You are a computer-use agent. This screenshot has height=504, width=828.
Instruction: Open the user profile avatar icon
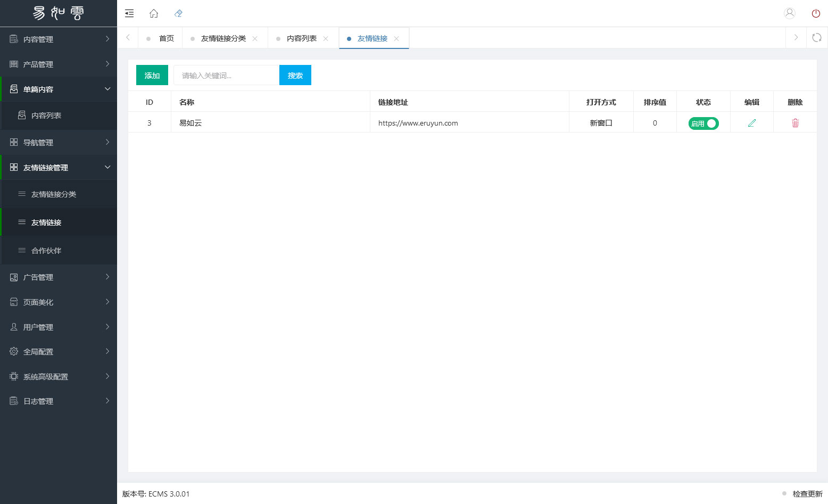coord(790,13)
